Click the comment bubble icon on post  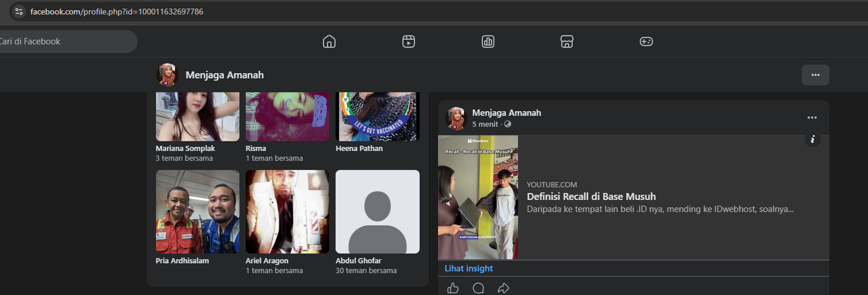tap(478, 288)
